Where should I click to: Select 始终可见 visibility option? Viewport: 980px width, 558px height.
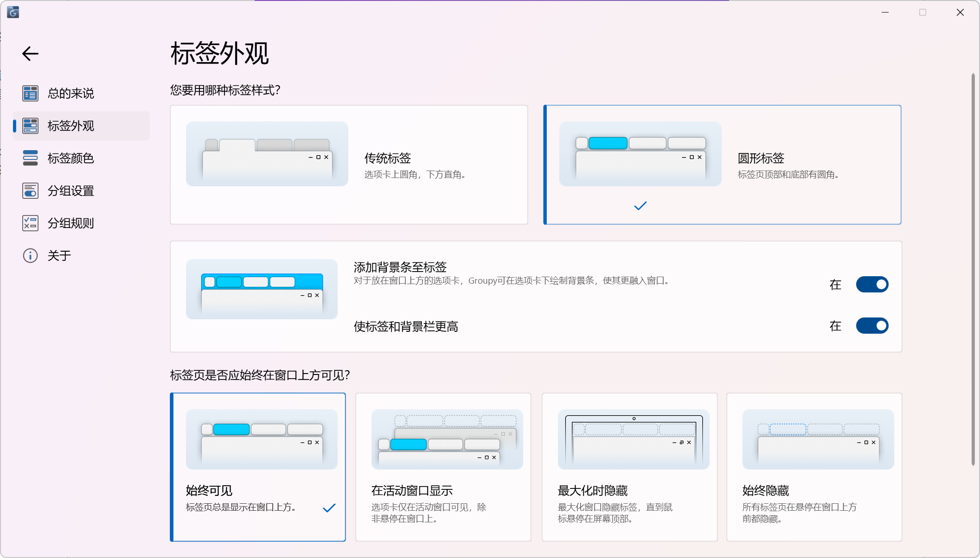[x=258, y=467]
